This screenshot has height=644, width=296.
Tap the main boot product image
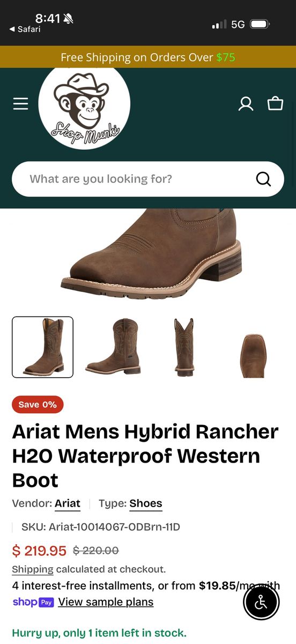tap(151, 253)
